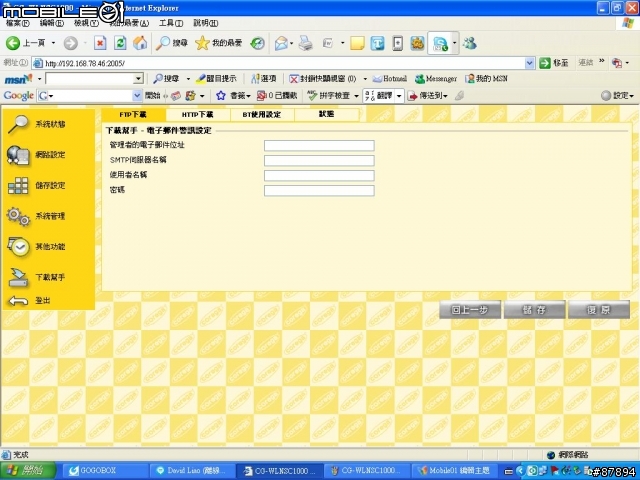The width and height of the screenshot is (640, 480).
Task: Click the blue T toolbar icon
Action: [x=378, y=43]
